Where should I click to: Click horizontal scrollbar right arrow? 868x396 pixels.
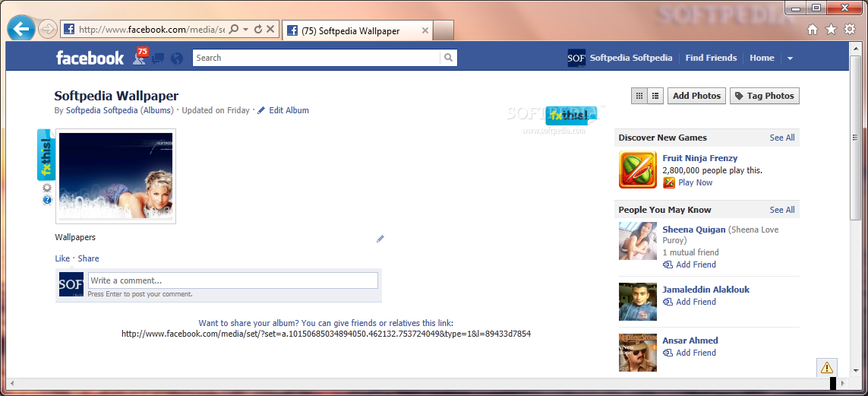tap(843, 383)
